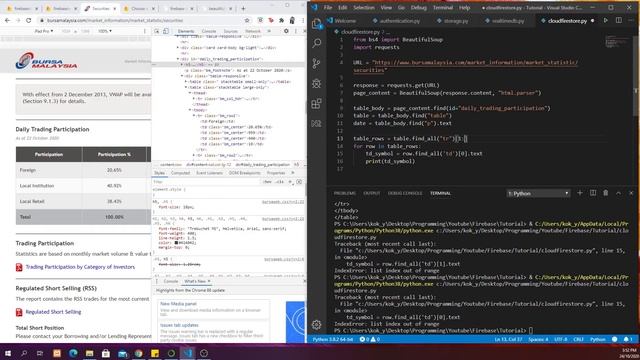Switch DevTools to the Console tab
This screenshot has width=640, height=360.
pos(209,31)
